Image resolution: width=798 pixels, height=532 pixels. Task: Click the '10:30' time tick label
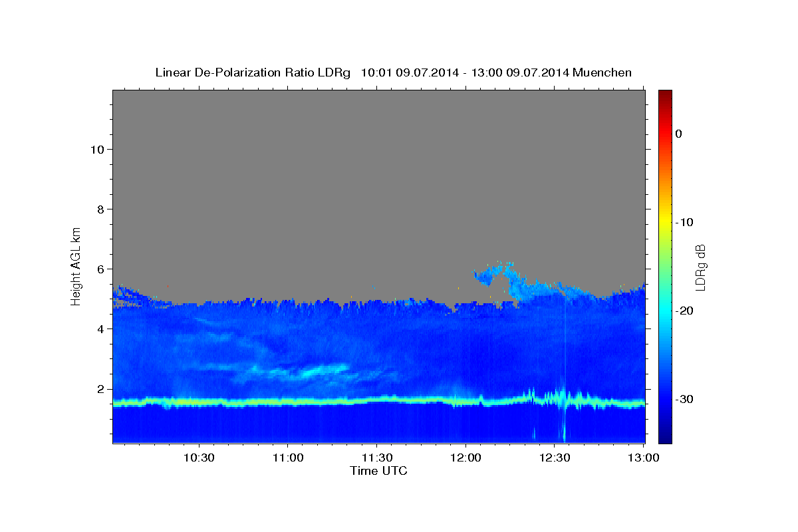point(199,458)
